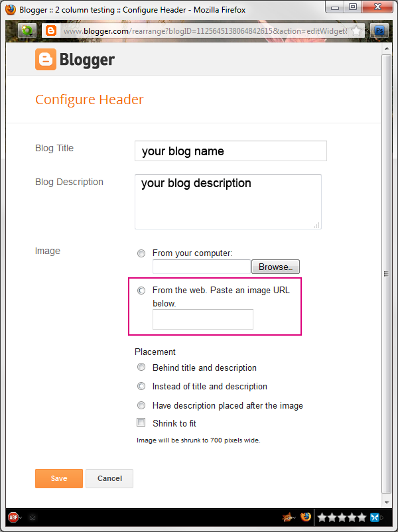Click the vertical scrollbar thumb

pos(387,273)
